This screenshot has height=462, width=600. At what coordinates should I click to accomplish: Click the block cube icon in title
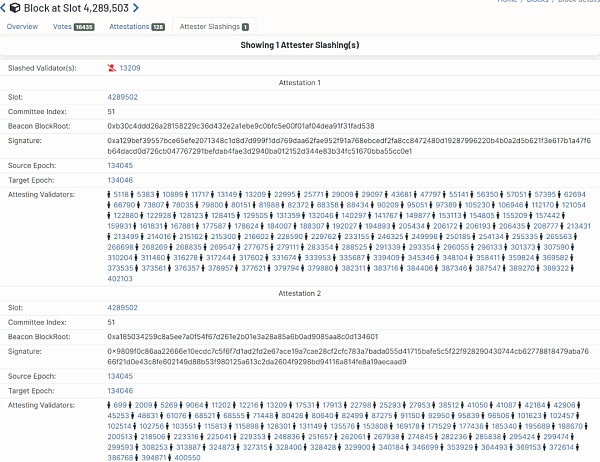point(15,8)
